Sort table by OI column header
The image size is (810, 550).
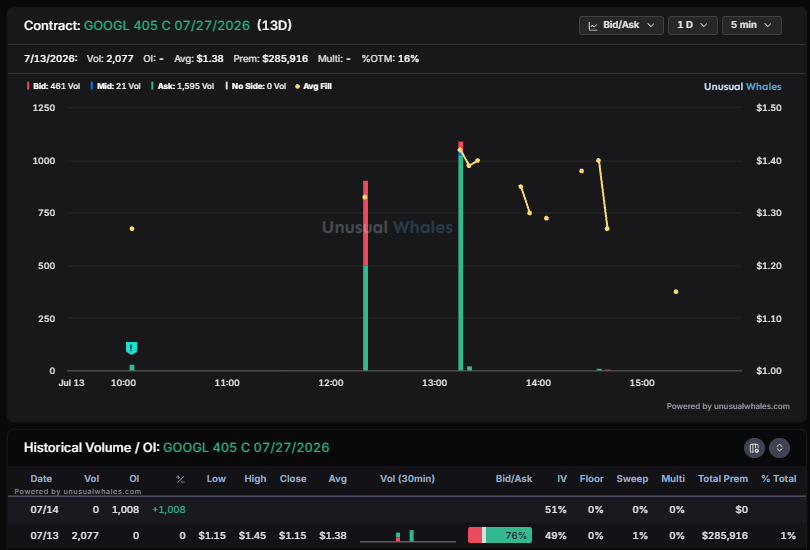click(x=134, y=479)
